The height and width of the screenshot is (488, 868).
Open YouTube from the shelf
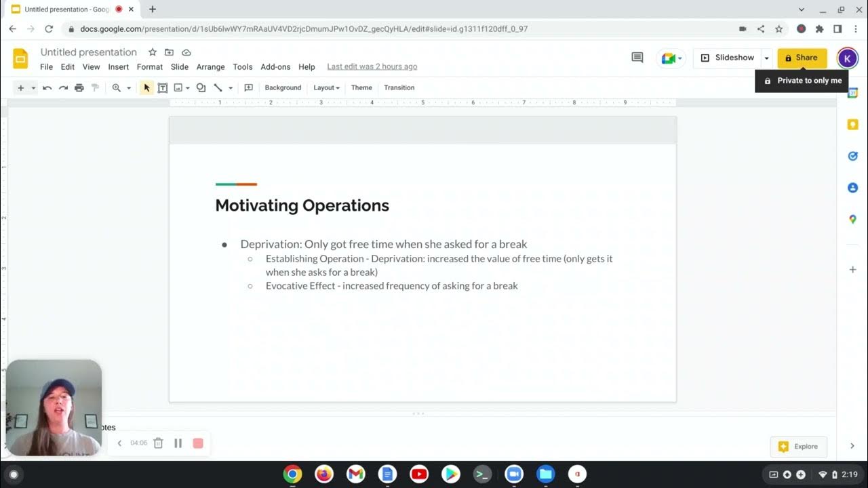point(419,474)
